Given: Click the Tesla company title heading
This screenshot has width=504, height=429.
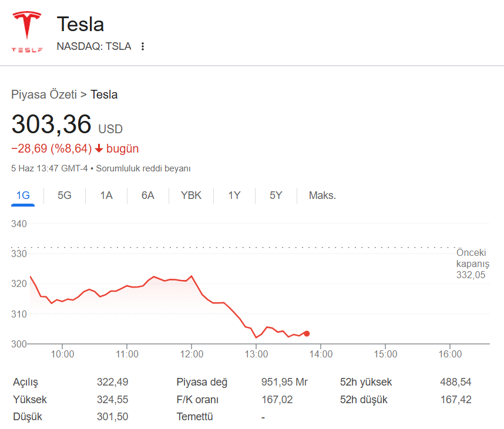Looking at the screenshot, I should pyautogui.click(x=80, y=25).
